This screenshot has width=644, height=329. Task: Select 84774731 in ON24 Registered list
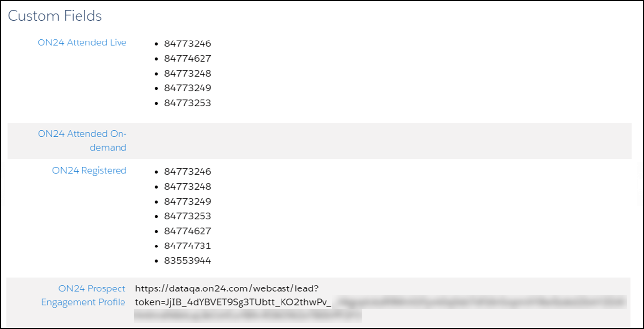coord(188,246)
